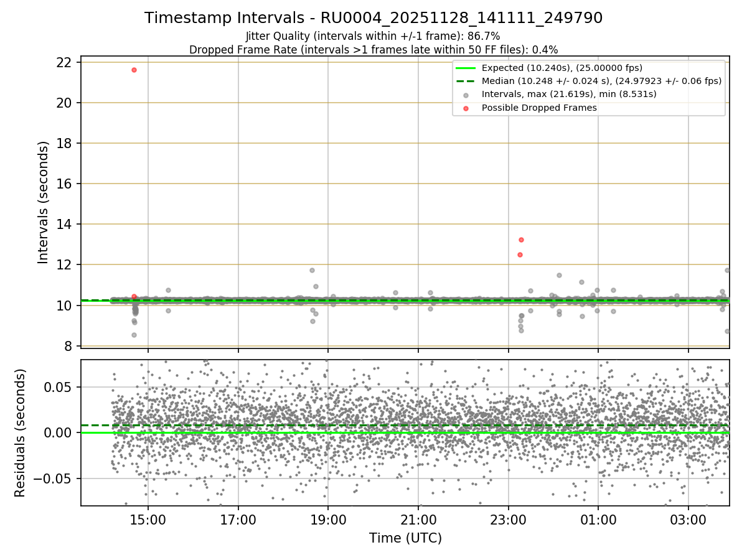Click the 'Time (UTC)' x-axis label
The image size is (747, 560).
point(405,538)
